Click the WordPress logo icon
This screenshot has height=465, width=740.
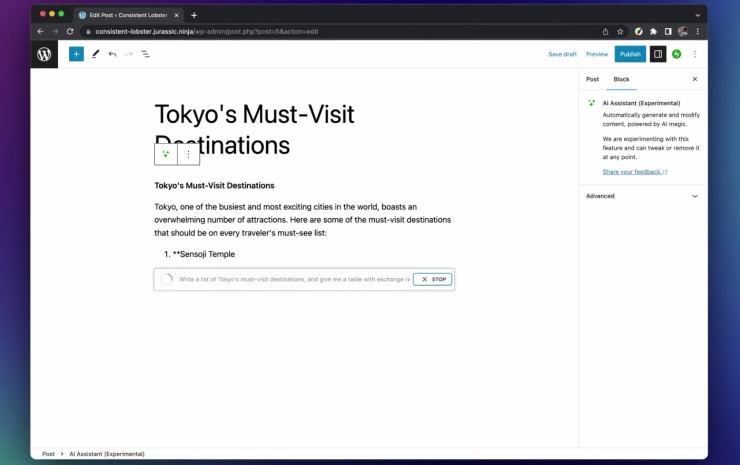click(x=44, y=54)
